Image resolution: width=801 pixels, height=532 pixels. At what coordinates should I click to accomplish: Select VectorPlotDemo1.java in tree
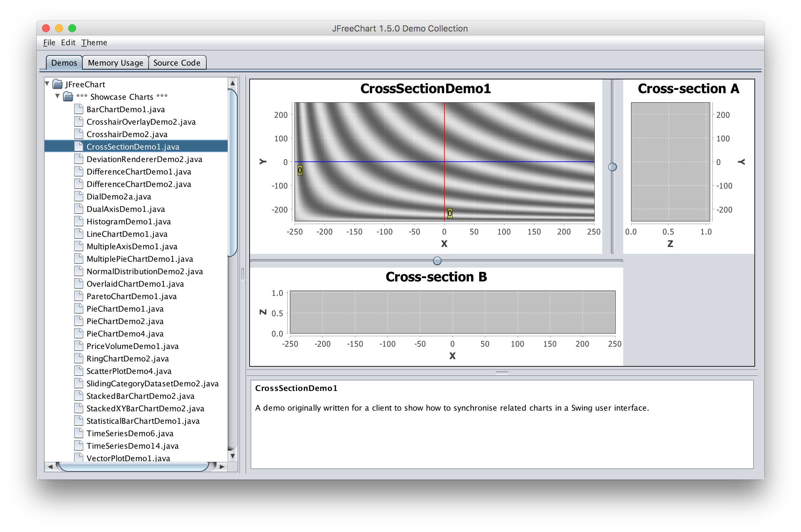pyautogui.click(x=128, y=458)
